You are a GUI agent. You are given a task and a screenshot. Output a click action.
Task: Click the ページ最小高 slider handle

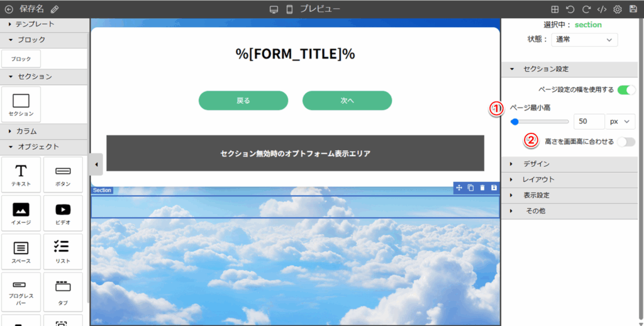514,121
